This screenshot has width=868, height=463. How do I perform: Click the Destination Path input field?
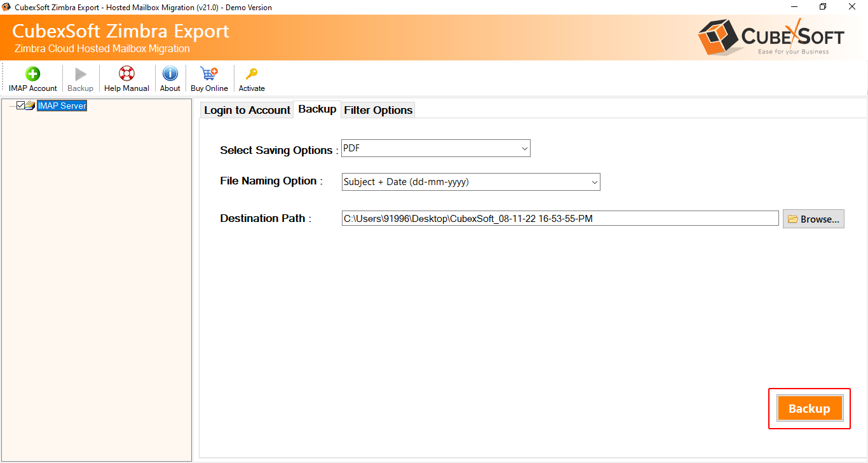[x=560, y=218]
